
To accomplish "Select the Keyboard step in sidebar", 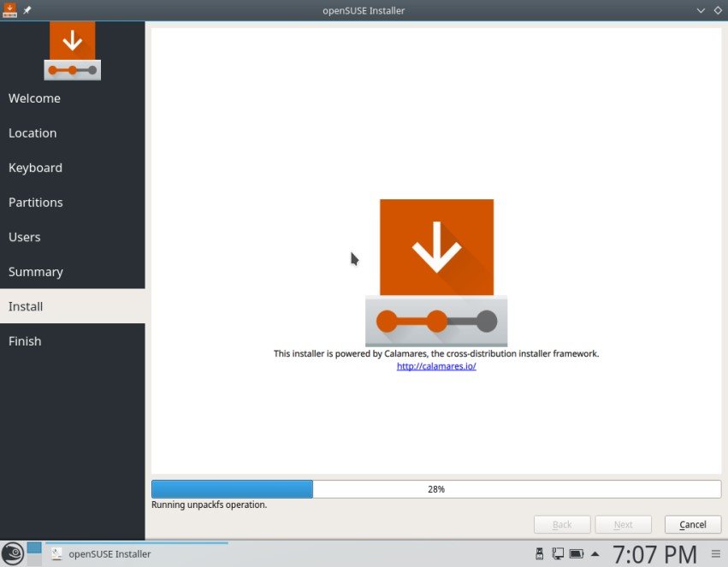I will (73, 168).
